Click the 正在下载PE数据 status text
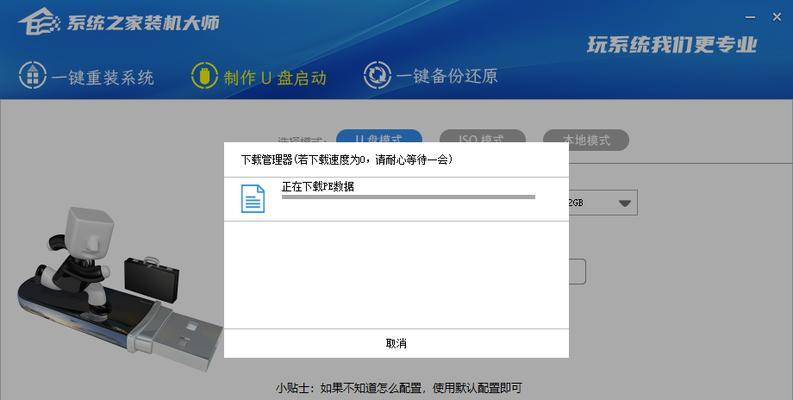 click(x=318, y=186)
